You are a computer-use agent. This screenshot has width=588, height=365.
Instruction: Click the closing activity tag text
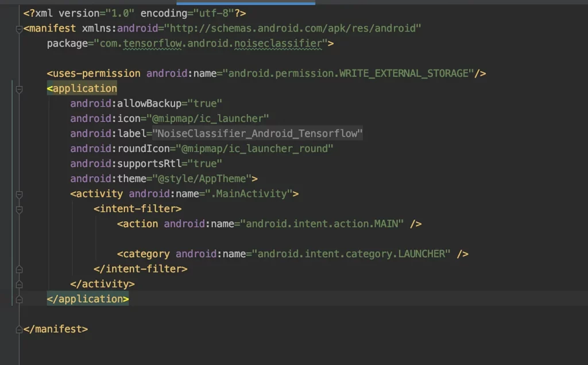coord(102,284)
